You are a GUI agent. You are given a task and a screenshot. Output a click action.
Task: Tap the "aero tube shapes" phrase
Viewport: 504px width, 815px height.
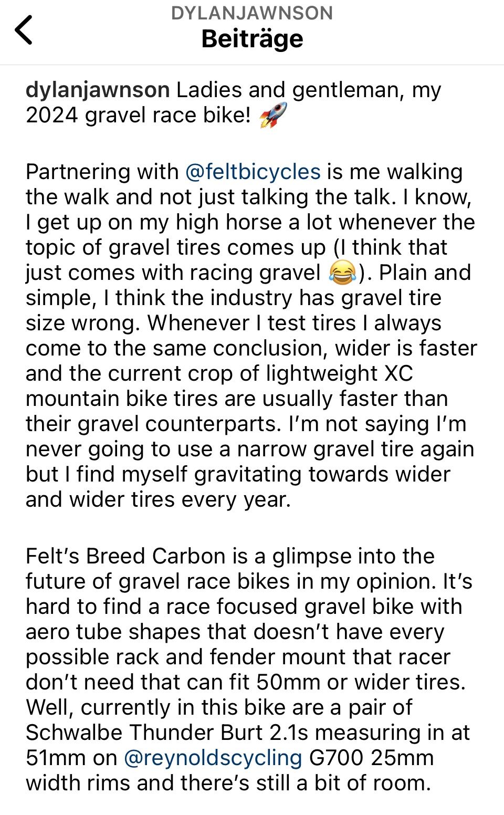[113, 632]
